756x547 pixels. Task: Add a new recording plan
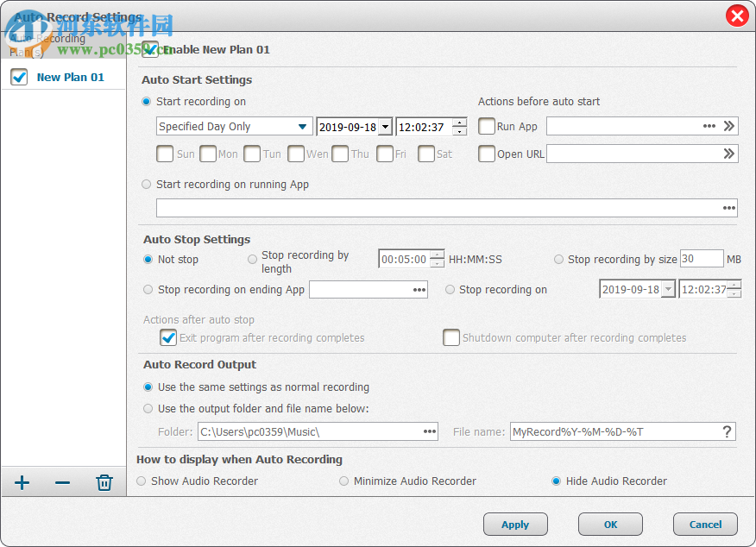21,482
